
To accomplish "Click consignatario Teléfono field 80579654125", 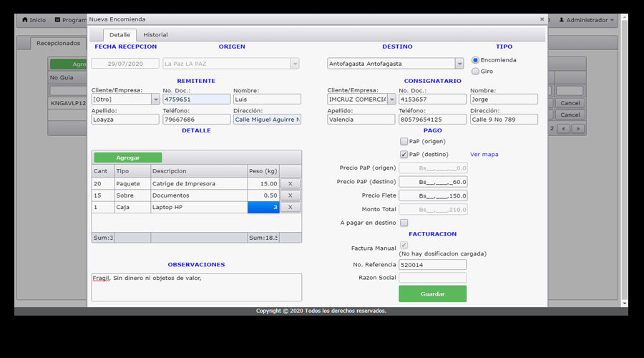I will (x=432, y=120).
